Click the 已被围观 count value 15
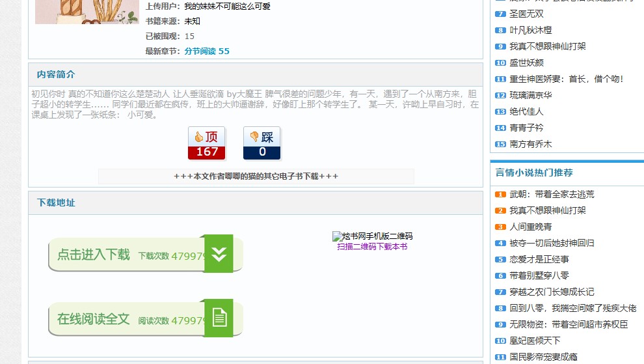 coord(189,36)
